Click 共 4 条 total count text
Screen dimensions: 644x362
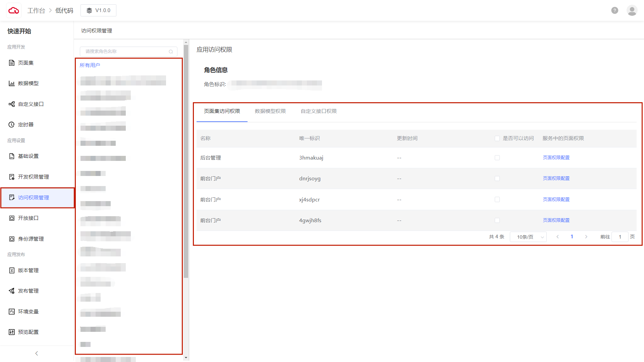click(x=496, y=237)
